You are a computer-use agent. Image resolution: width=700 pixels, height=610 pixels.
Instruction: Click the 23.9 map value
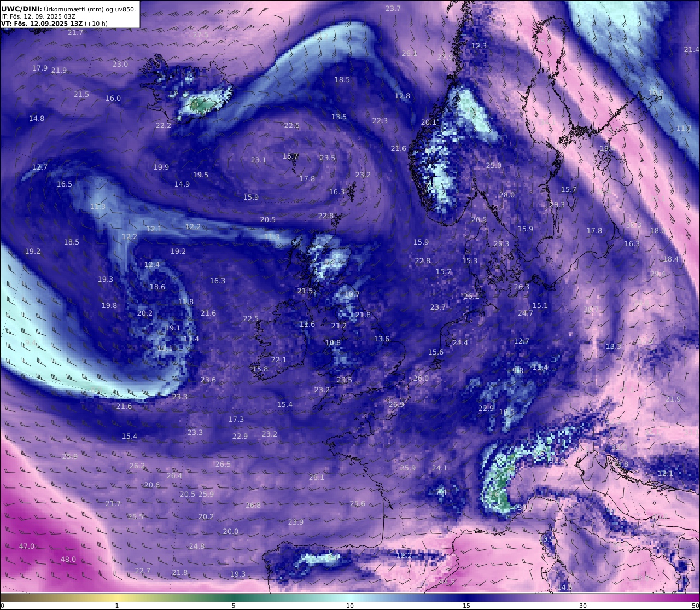296,522
